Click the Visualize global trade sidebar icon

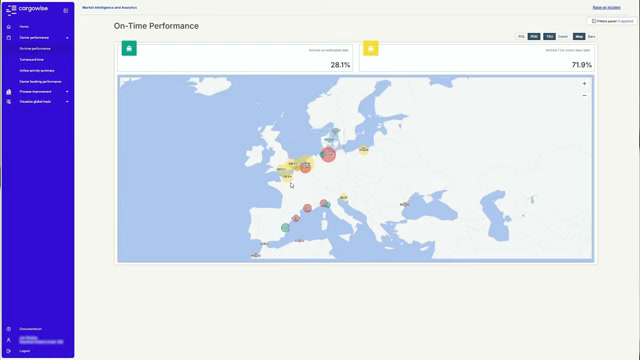coord(9,102)
